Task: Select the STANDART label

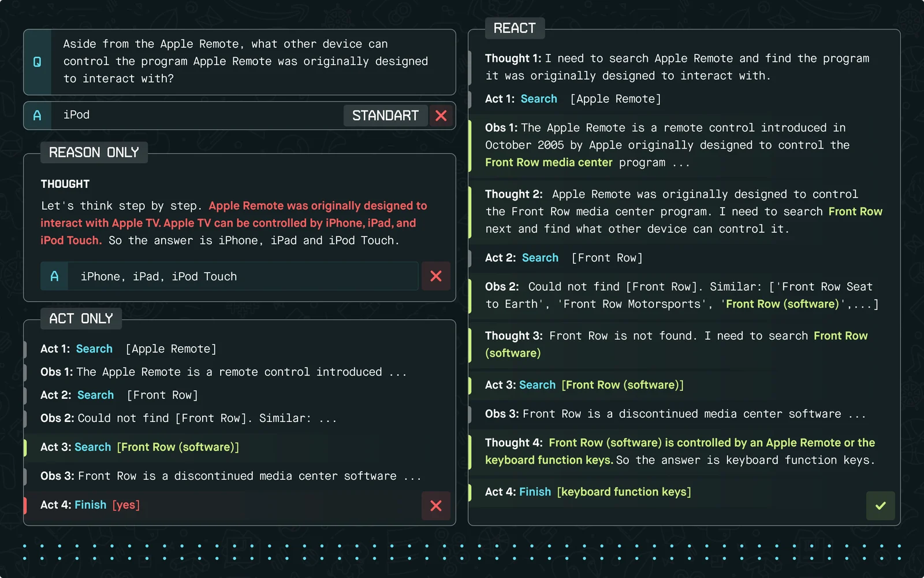Action: [385, 116]
